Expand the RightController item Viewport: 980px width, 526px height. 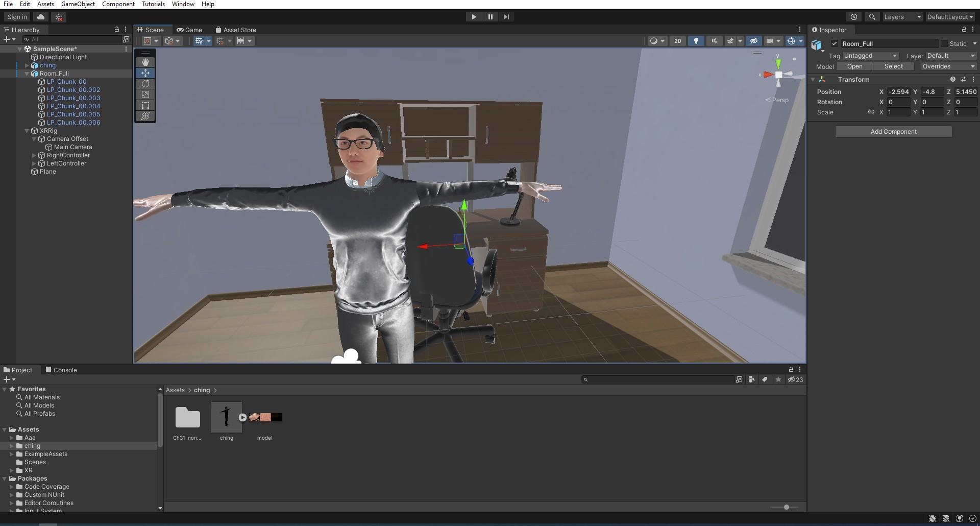(x=34, y=155)
